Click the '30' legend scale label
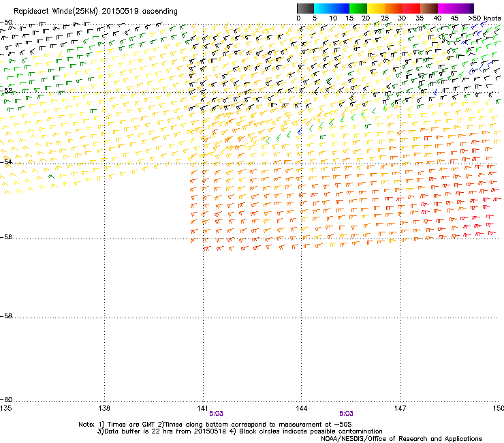Screen dimensions: 504x443 tap(402, 18)
